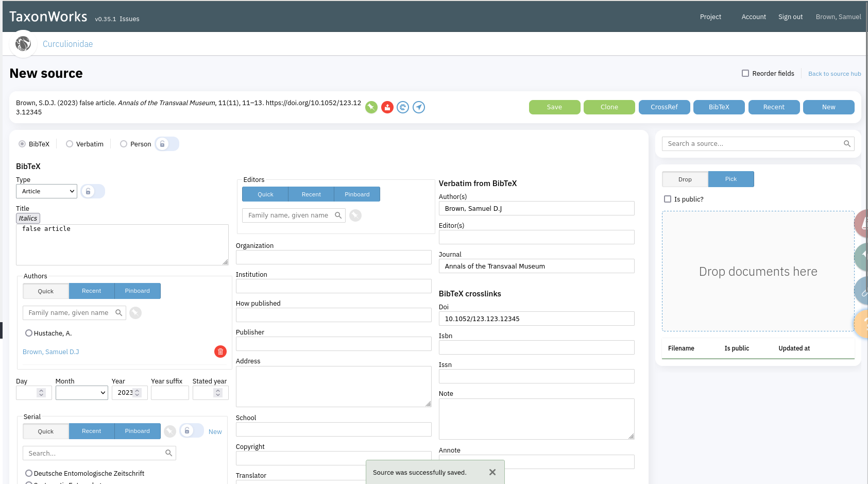The height and width of the screenshot is (484, 868).
Task: Click the Day stepper field
Action: click(x=34, y=393)
